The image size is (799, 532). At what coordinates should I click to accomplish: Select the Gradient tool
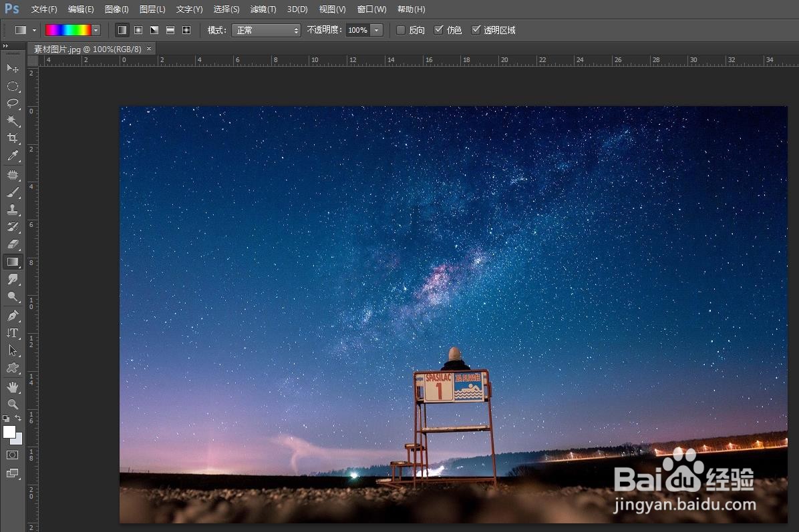pos(13,262)
